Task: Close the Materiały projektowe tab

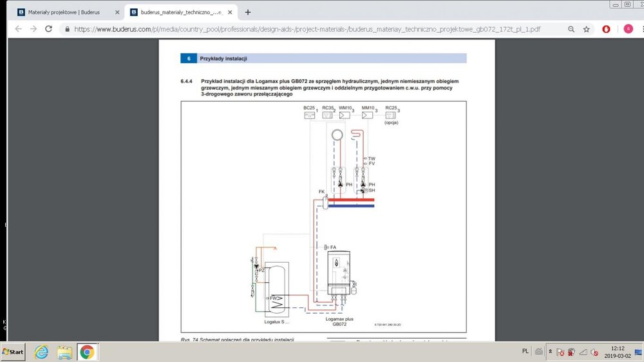Action: coord(117,12)
